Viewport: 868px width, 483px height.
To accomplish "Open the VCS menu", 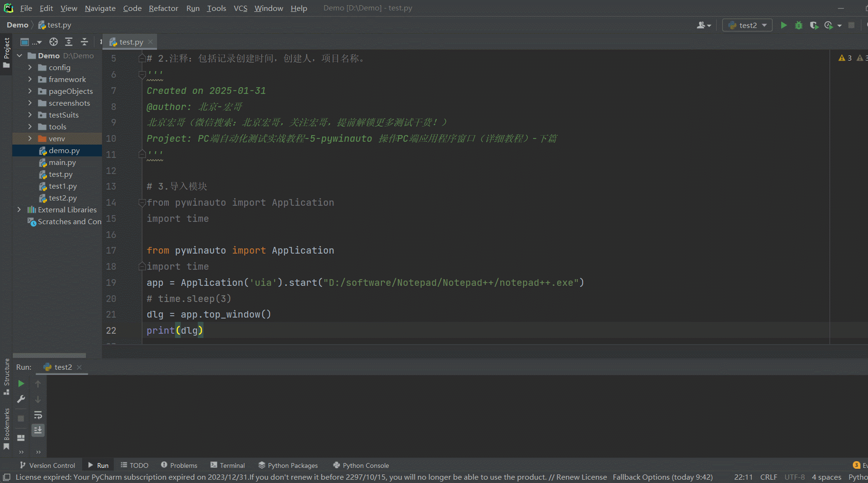I will pyautogui.click(x=240, y=8).
